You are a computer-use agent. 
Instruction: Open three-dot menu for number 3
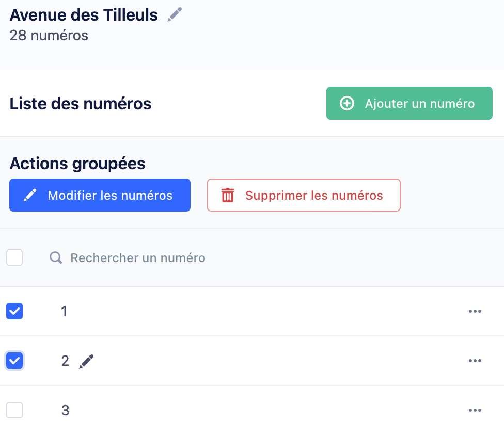pos(475,410)
